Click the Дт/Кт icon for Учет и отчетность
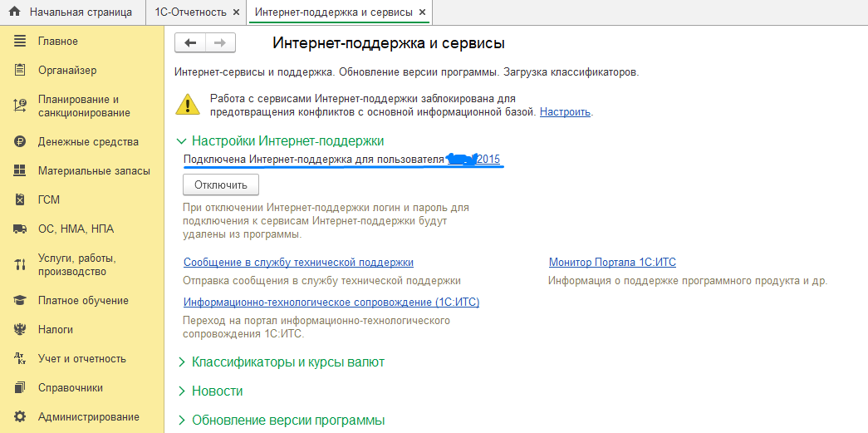Image resolution: width=868 pixels, height=433 pixels. click(20, 359)
